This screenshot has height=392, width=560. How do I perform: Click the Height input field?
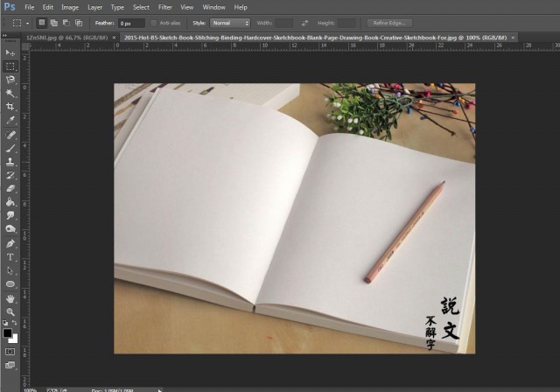pos(346,24)
